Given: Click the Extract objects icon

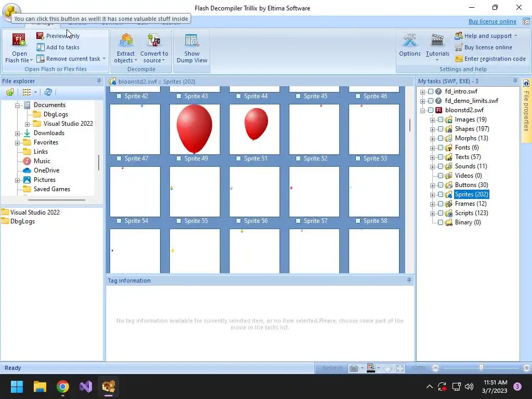Looking at the screenshot, I should click(126, 40).
